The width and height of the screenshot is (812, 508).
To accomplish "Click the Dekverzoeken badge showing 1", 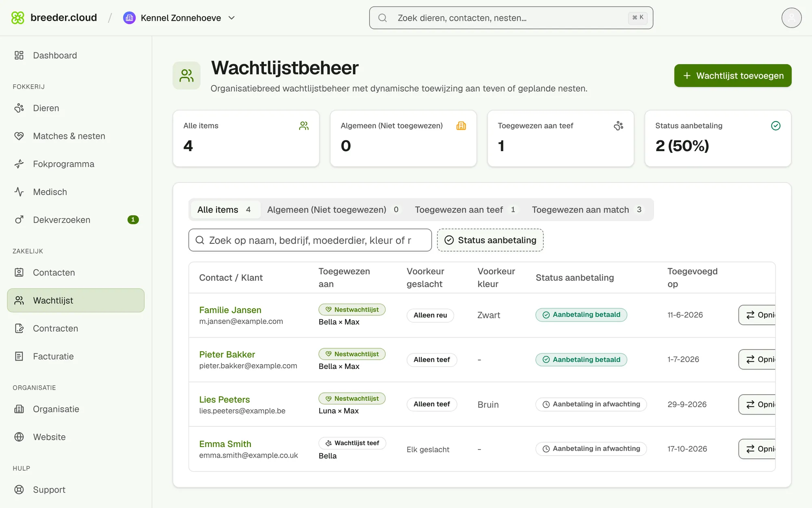I will [133, 220].
